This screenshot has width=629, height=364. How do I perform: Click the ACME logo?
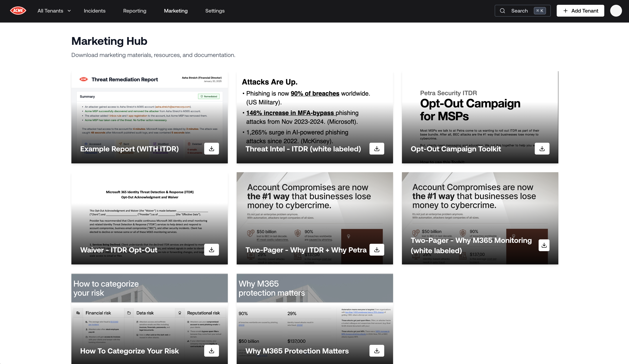pyautogui.click(x=18, y=11)
